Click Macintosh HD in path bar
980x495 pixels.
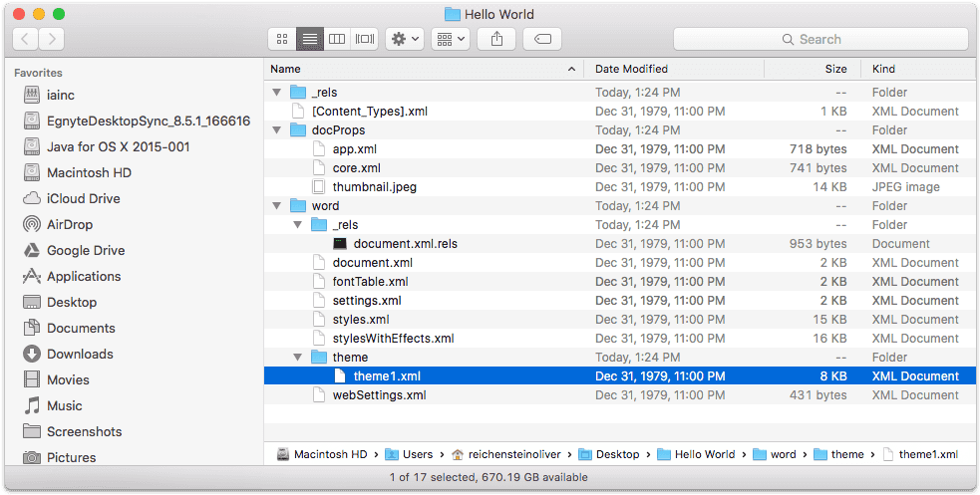pyautogui.click(x=322, y=454)
